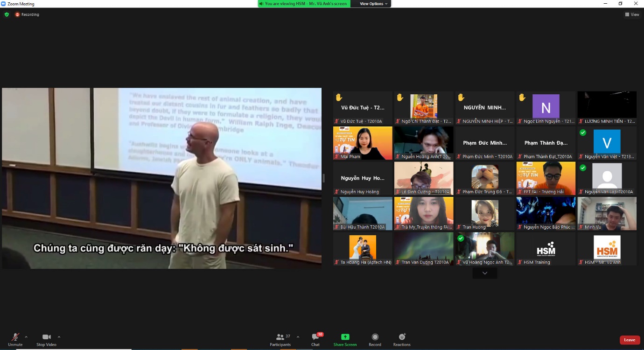This screenshot has width=644, height=350.
Task: Open the View layout options
Action: click(x=632, y=14)
